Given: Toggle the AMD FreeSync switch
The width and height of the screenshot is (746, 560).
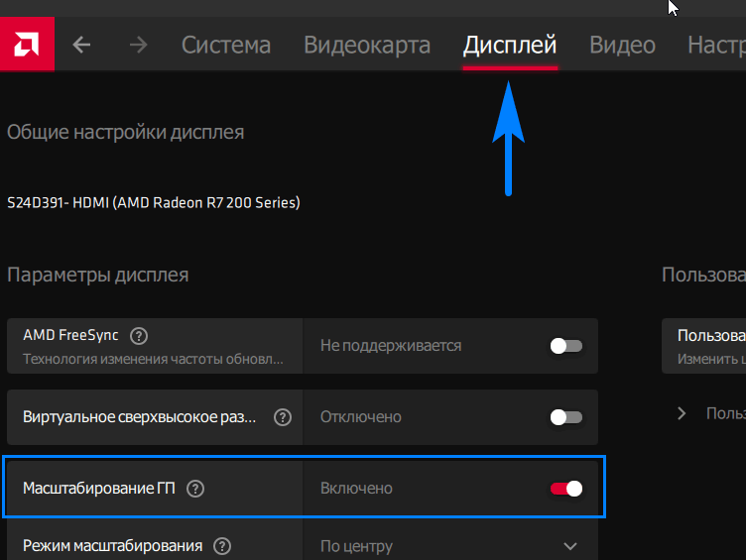Looking at the screenshot, I should [x=566, y=346].
